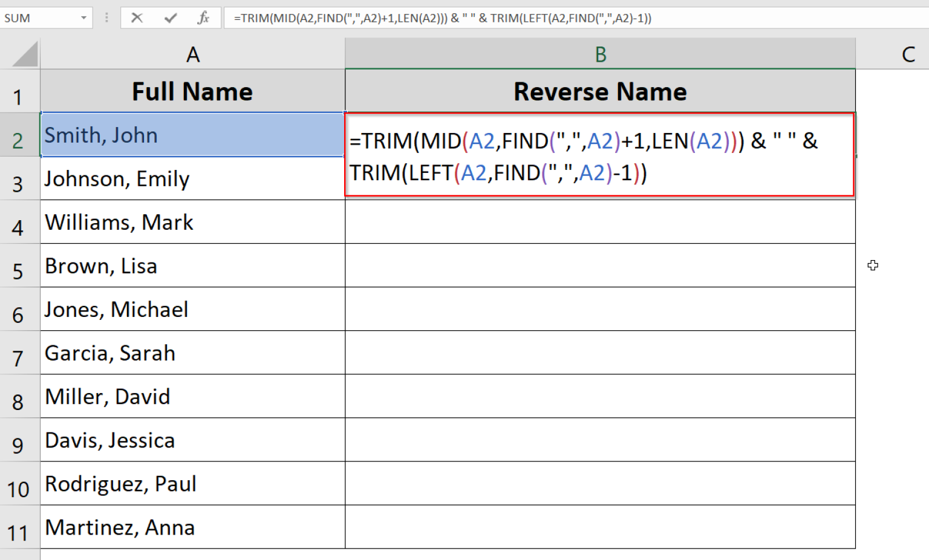Select column C header

pyautogui.click(x=907, y=54)
